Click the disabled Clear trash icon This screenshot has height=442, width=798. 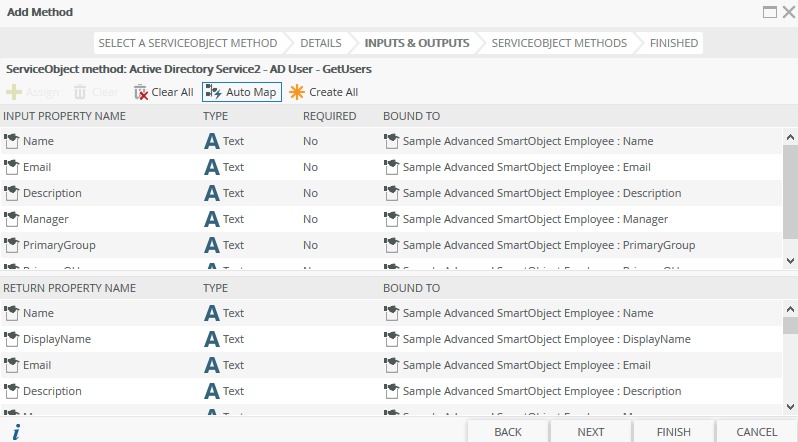[80, 92]
